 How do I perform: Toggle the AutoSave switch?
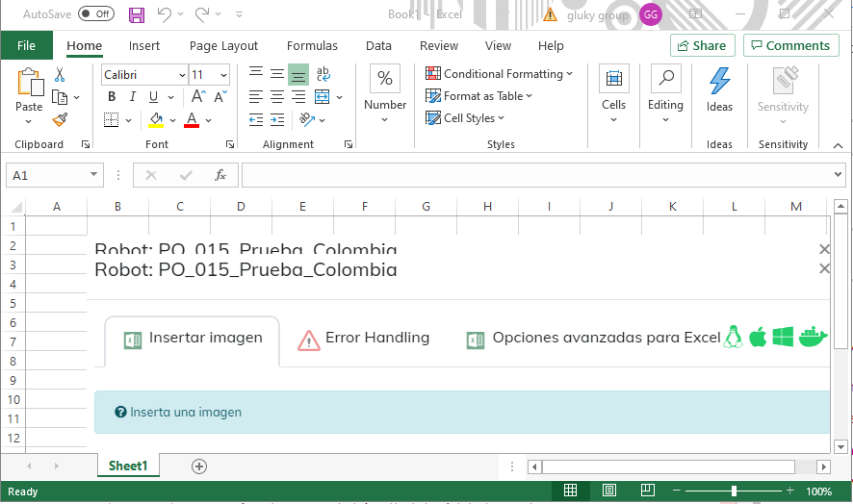pos(95,14)
